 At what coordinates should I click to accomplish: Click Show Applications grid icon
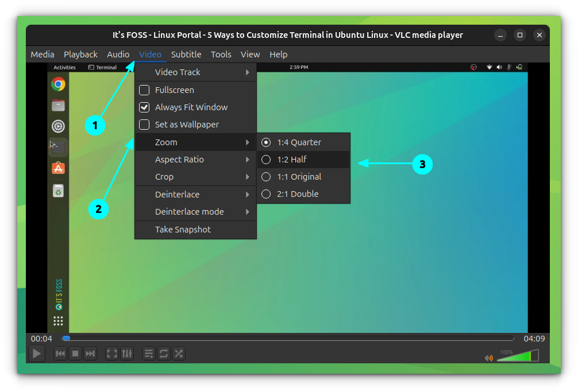(58, 321)
